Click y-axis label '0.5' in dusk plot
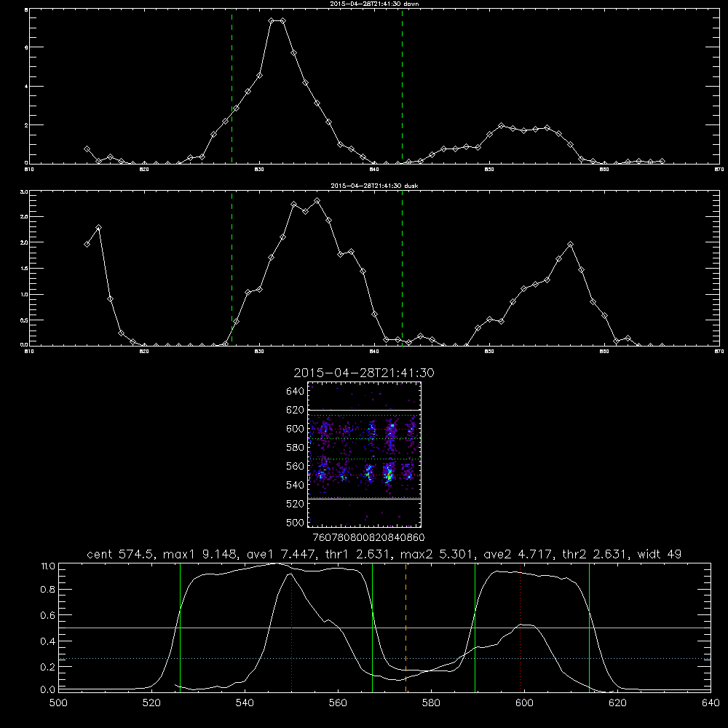The height and width of the screenshot is (728, 728). tap(25, 320)
